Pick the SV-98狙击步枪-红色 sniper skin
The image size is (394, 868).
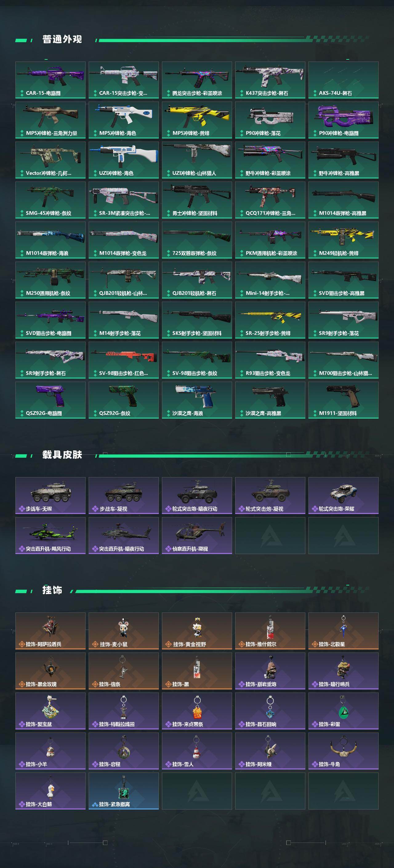coord(124,360)
